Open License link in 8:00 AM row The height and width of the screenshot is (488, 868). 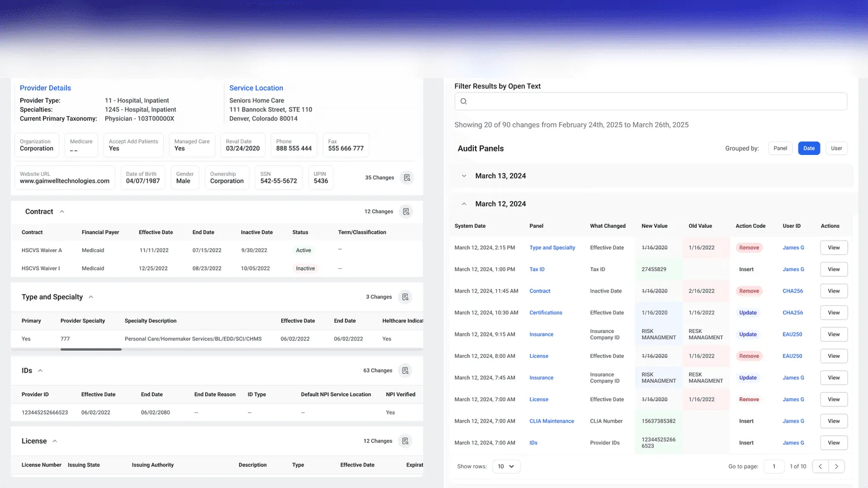tap(539, 356)
